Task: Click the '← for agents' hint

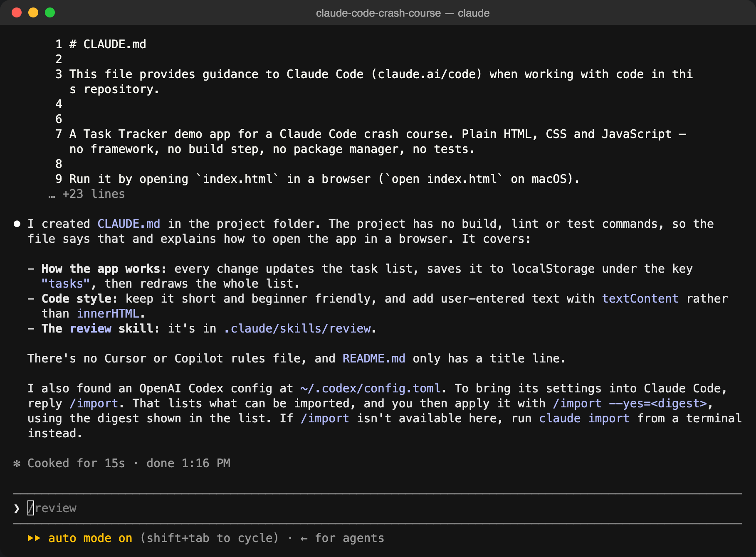Action: pyautogui.click(x=342, y=538)
